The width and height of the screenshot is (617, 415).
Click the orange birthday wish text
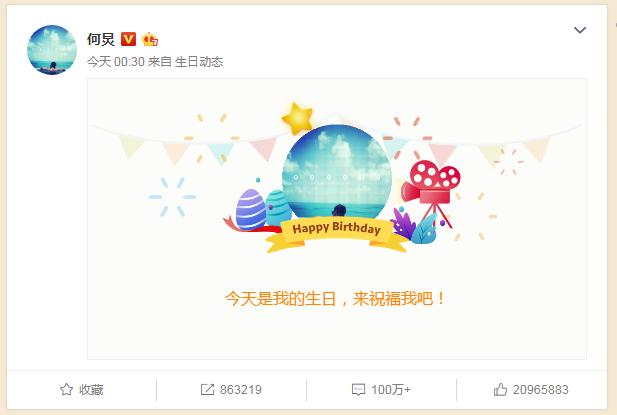tap(335, 298)
